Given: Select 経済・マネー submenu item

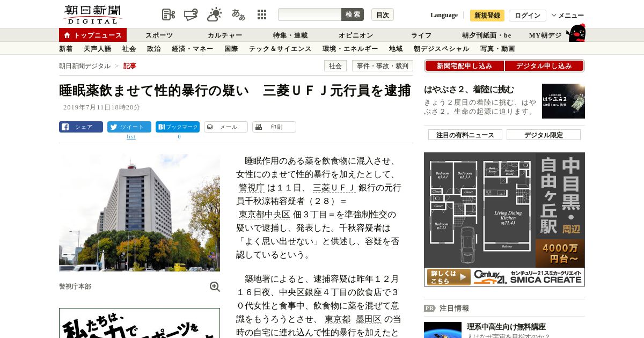Looking at the screenshot, I should coord(193,49).
